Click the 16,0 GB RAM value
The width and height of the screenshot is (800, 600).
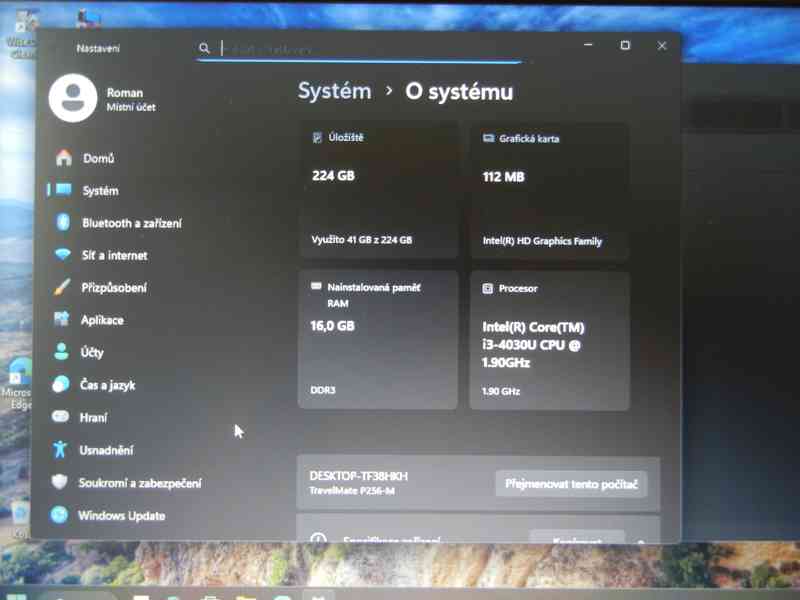332,326
